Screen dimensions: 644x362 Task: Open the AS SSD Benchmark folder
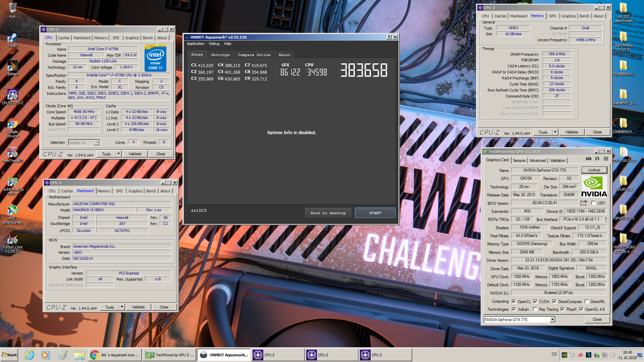click(x=624, y=13)
